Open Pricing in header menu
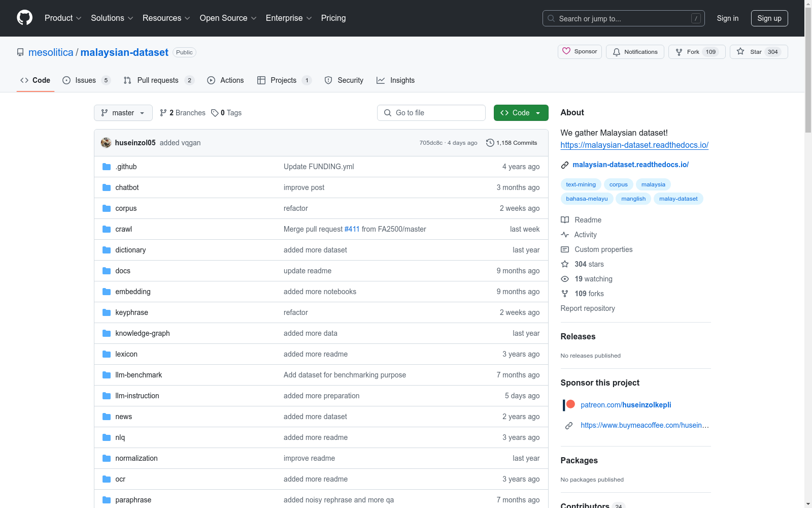The height and width of the screenshot is (508, 812). point(333,18)
